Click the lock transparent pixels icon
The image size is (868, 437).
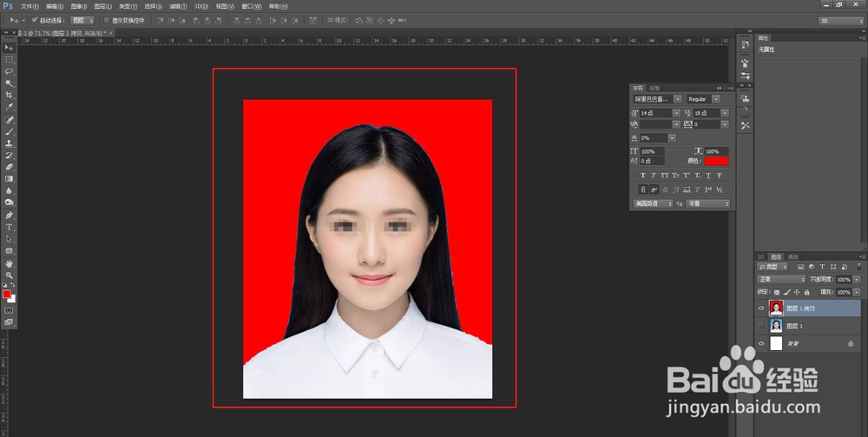pos(777,292)
